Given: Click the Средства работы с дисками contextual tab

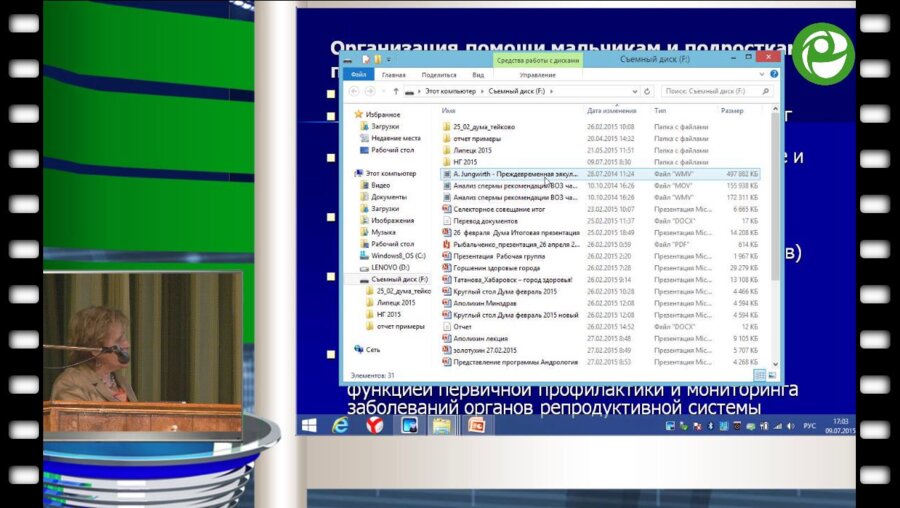Looking at the screenshot, I should click(x=538, y=60).
